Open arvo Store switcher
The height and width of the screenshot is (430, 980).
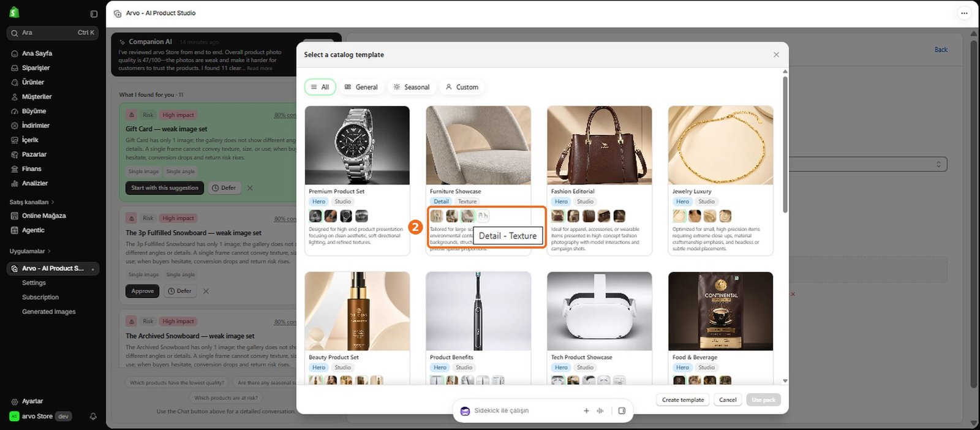[x=40, y=417]
